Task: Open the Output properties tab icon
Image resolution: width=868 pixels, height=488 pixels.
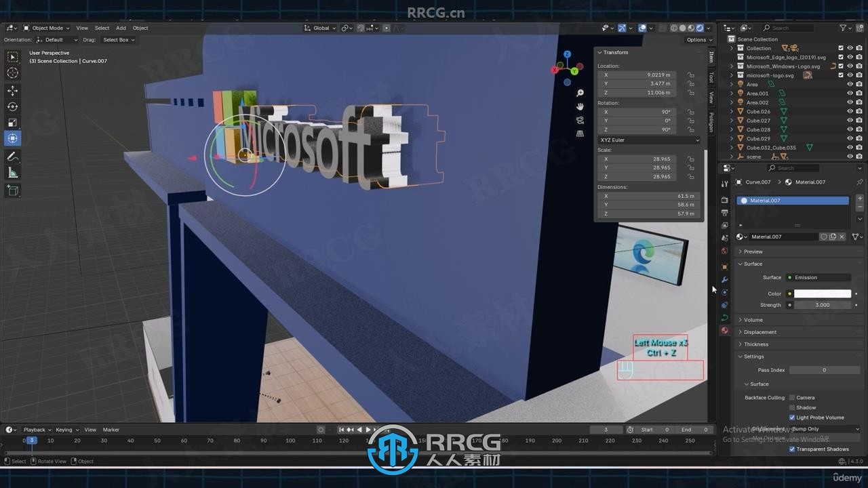Action: 724,213
